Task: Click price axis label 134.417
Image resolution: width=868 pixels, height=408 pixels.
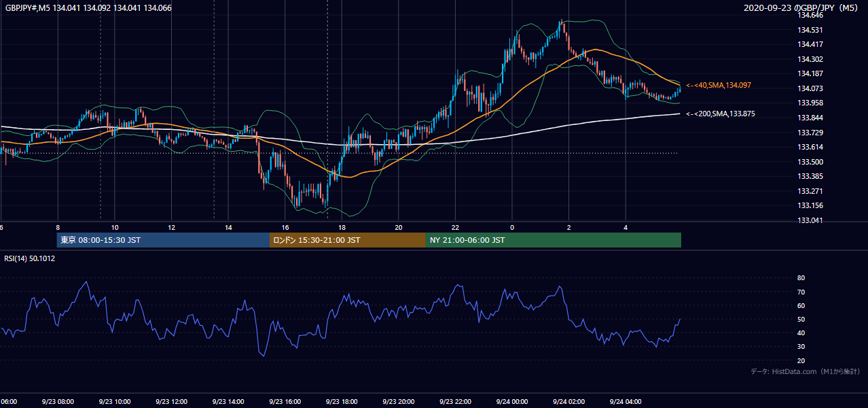Action: pos(810,44)
